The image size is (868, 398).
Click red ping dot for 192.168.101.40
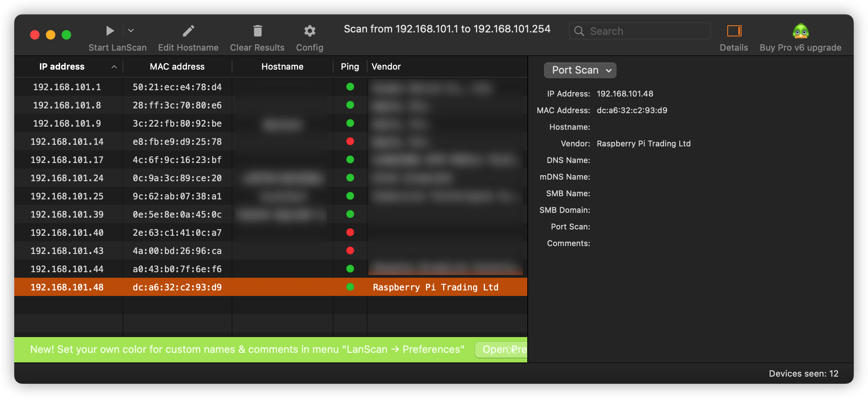coord(350,232)
